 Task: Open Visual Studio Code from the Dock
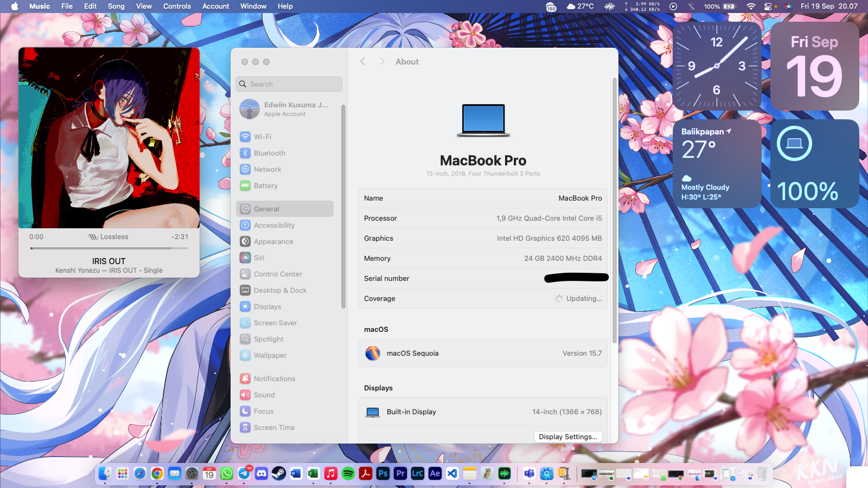pyautogui.click(x=452, y=473)
